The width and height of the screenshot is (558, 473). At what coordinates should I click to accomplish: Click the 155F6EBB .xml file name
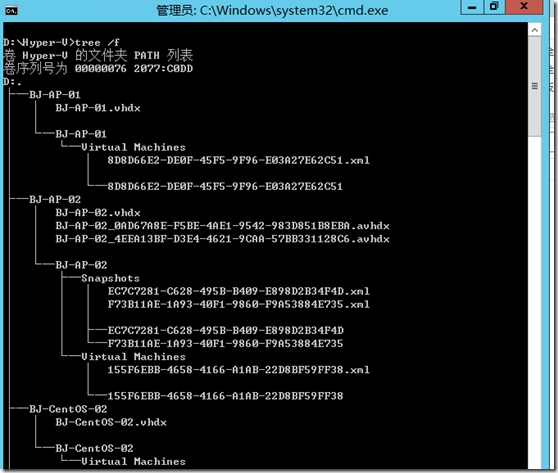pyautogui.click(x=238, y=370)
